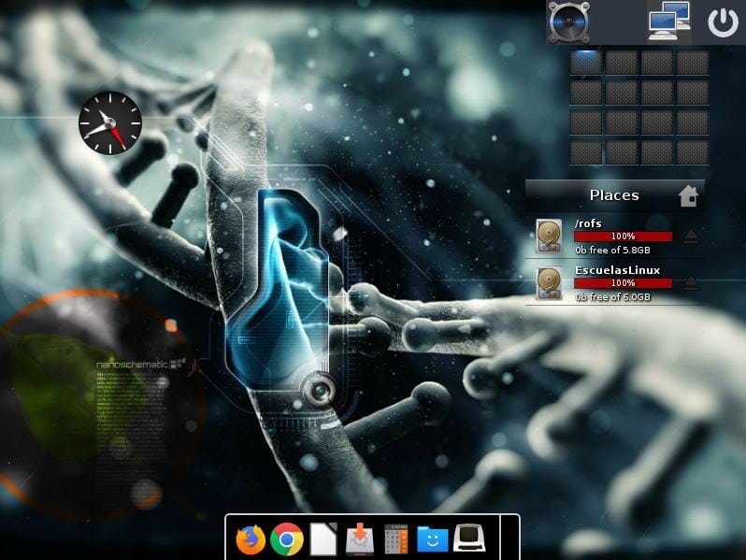Launch the installer icon with orange arrow
The width and height of the screenshot is (746, 560).
click(360, 539)
